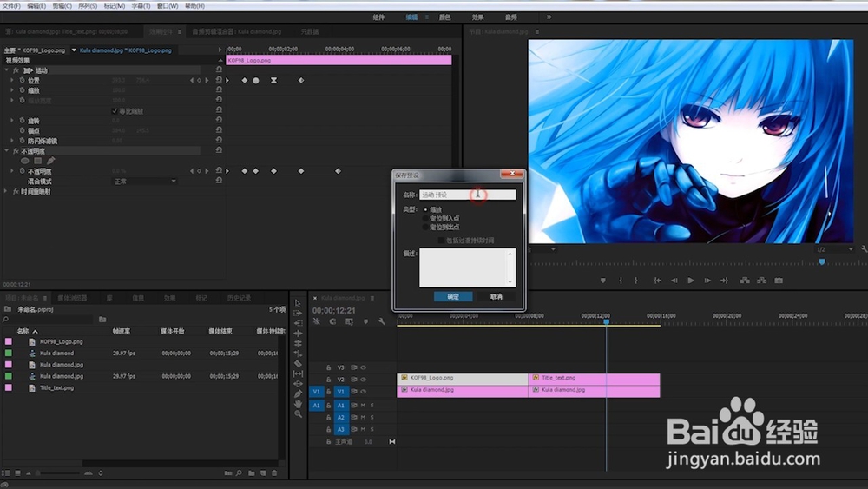Expand the 位置 property triangle
868x489 pixels.
click(x=12, y=80)
